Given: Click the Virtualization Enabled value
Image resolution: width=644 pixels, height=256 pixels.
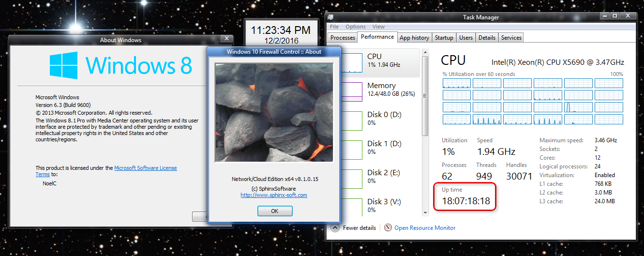Looking at the screenshot, I should tap(605, 175).
